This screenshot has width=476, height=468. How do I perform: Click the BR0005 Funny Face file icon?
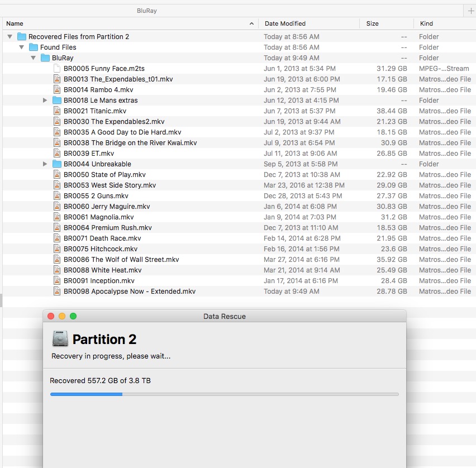pyautogui.click(x=57, y=69)
